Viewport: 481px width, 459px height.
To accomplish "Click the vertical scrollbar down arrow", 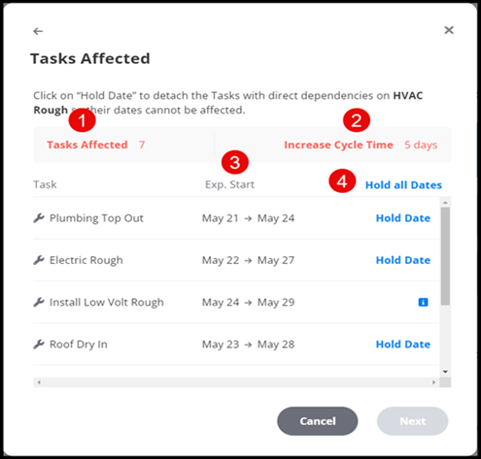I will [445, 372].
